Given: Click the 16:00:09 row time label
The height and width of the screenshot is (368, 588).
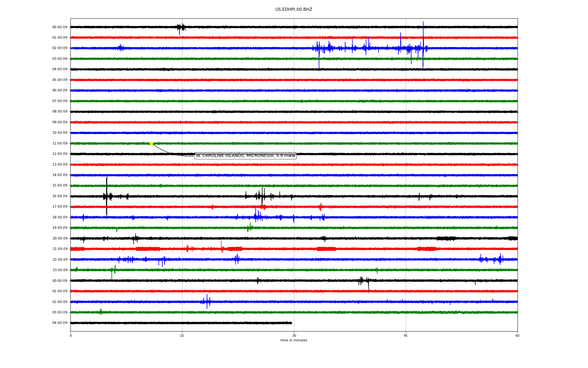Looking at the screenshot, I should pos(60,196).
